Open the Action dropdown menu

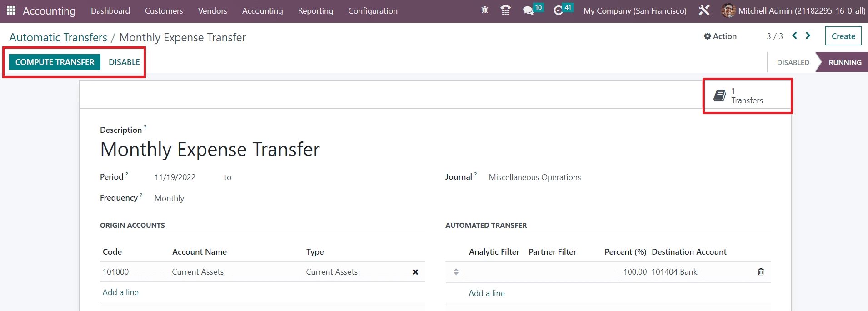(x=720, y=36)
